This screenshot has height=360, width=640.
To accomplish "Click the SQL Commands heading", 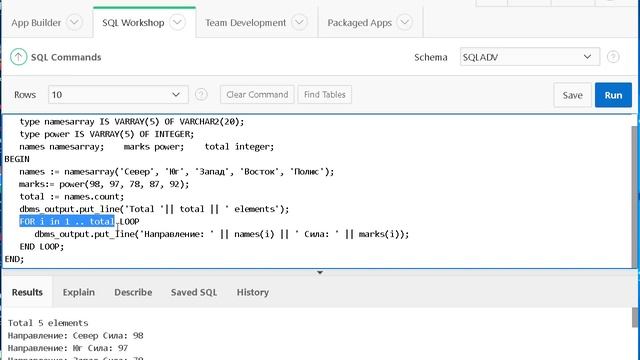I will pos(66,57).
